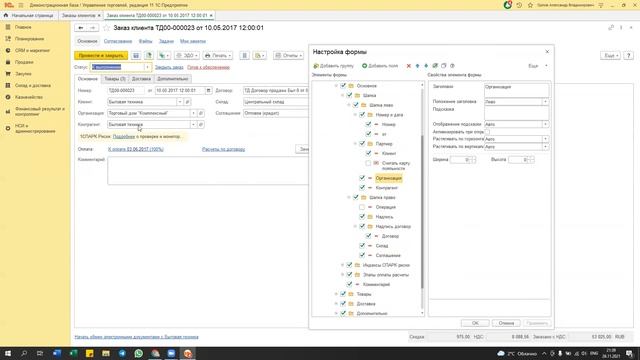
Task: Uncheck the 'Соглашение' element checkbox
Action: coord(362,255)
